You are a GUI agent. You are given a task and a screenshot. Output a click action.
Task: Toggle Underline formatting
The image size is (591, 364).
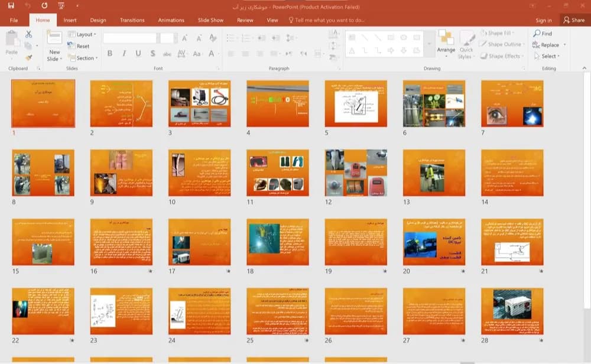click(138, 54)
